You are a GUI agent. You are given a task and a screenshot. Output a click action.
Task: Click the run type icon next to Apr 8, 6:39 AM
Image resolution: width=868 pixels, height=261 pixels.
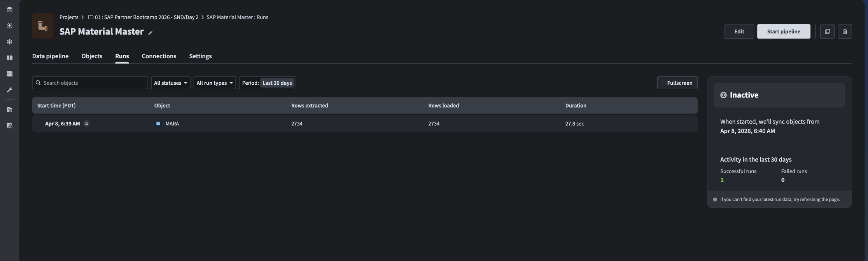pyautogui.click(x=86, y=124)
